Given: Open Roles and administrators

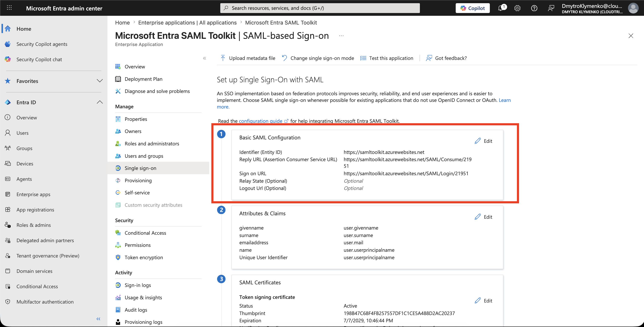Looking at the screenshot, I should point(152,143).
